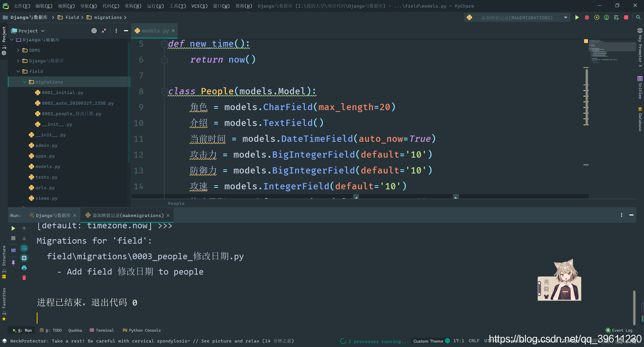Open Run panel options (three dots)
The image size is (644, 347).
coord(622,215)
